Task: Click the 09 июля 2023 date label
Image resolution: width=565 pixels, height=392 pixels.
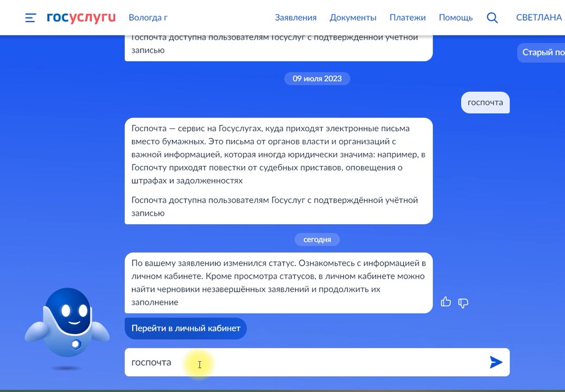Action: pos(317,78)
